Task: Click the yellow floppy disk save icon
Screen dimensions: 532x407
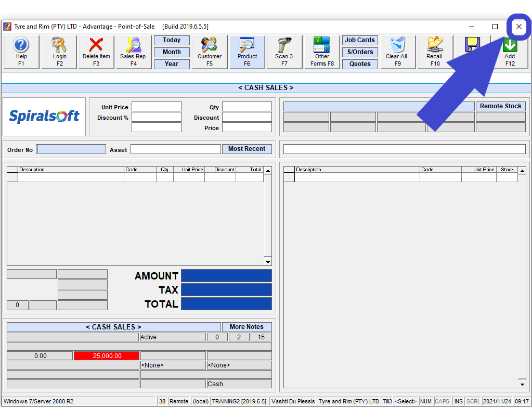Action: 472,44
